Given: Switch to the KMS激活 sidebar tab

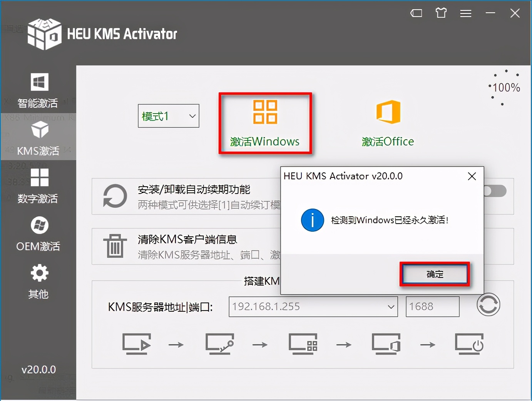Looking at the screenshot, I should (38, 137).
